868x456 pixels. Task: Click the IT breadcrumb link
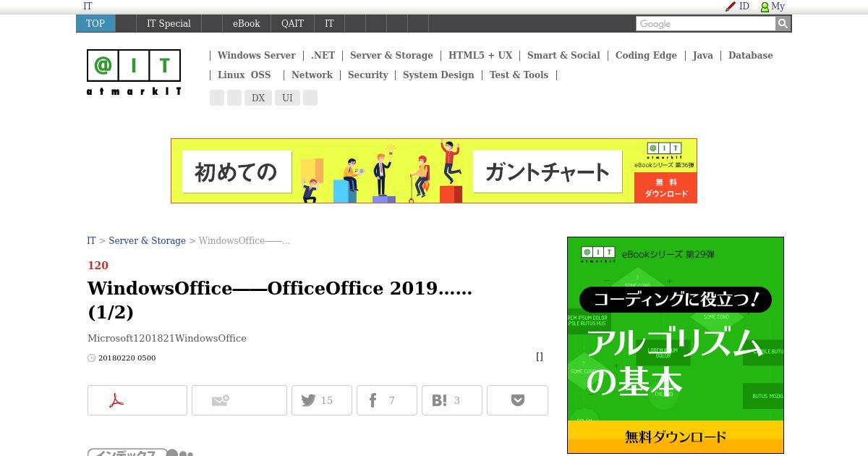[x=91, y=240]
